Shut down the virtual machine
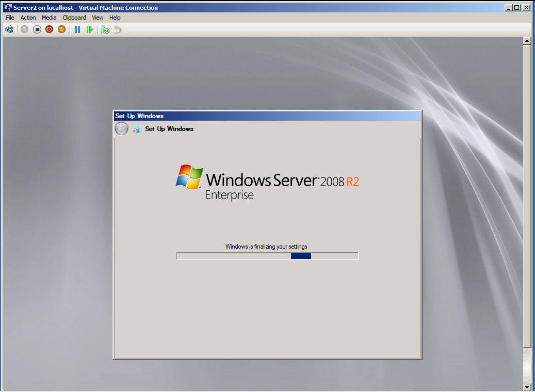This screenshot has width=535, height=392. [x=50, y=30]
